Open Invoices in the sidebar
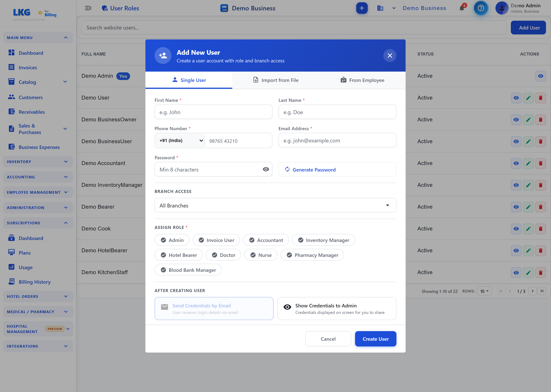551x392 pixels. click(x=28, y=68)
